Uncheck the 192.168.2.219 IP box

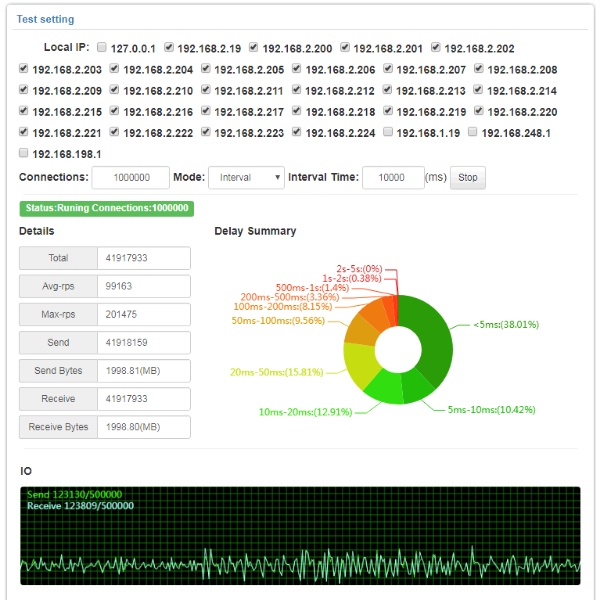point(388,111)
